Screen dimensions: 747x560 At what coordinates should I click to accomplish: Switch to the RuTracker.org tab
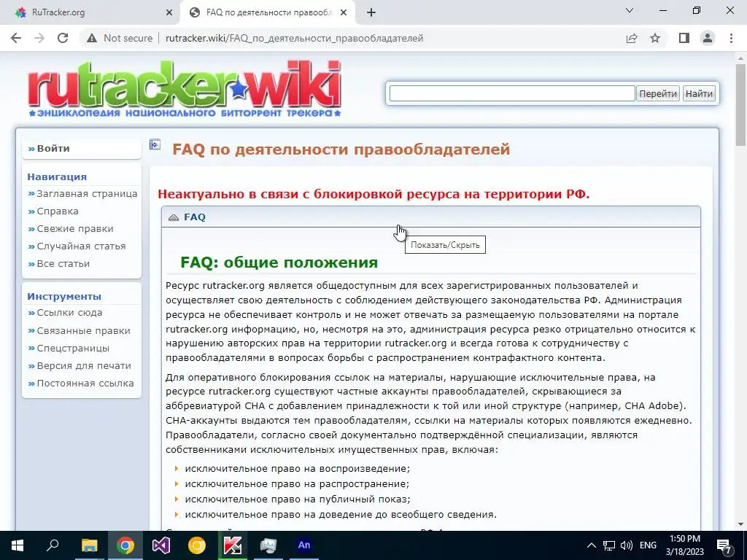tap(90, 13)
